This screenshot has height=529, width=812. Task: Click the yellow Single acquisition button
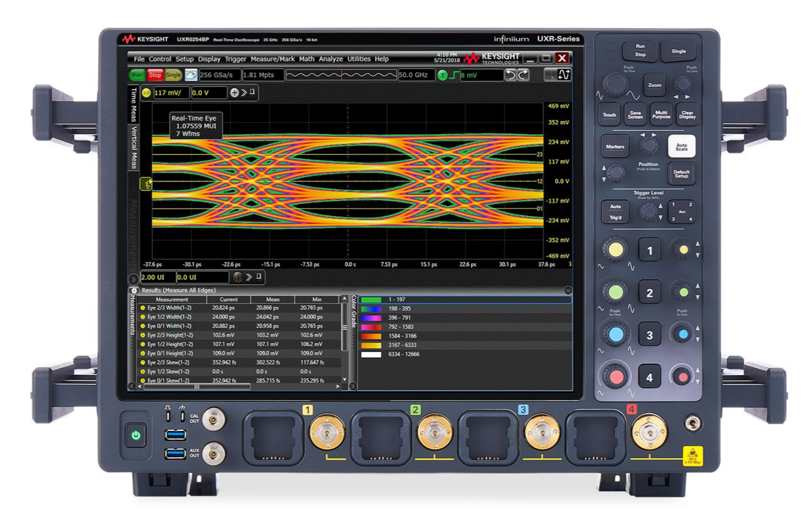pos(173,75)
